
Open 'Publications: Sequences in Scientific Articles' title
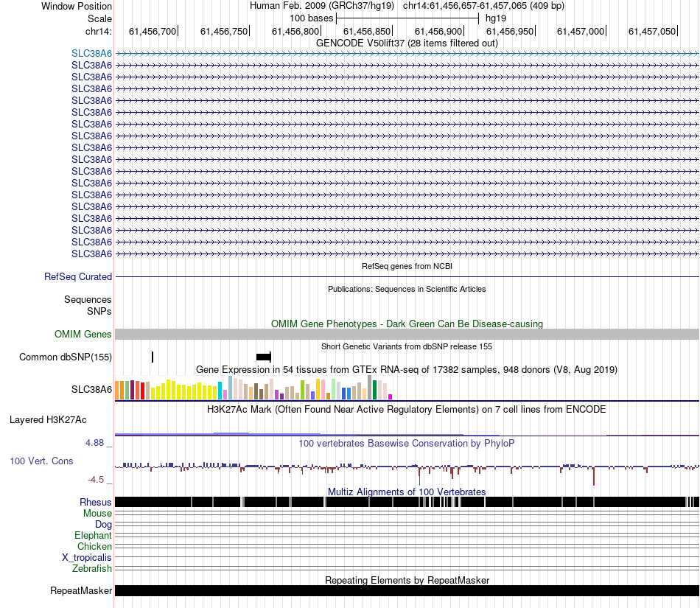coord(407,289)
